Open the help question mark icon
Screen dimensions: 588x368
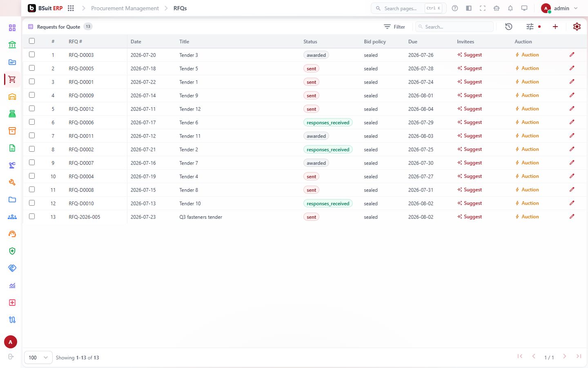click(x=455, y=8)
